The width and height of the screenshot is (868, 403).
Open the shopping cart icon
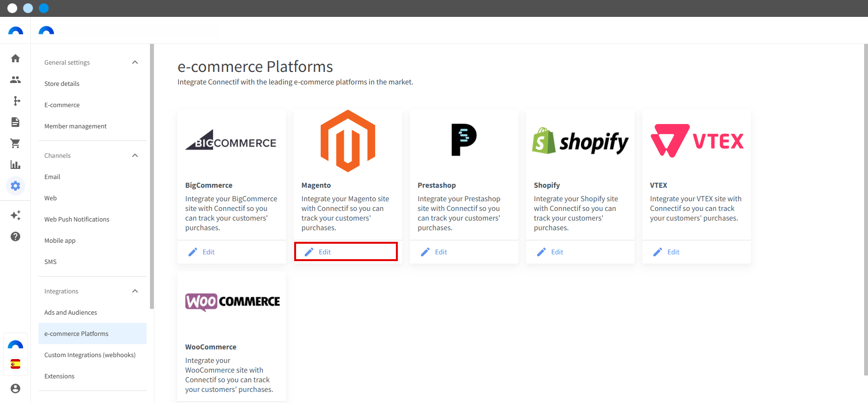15,143
